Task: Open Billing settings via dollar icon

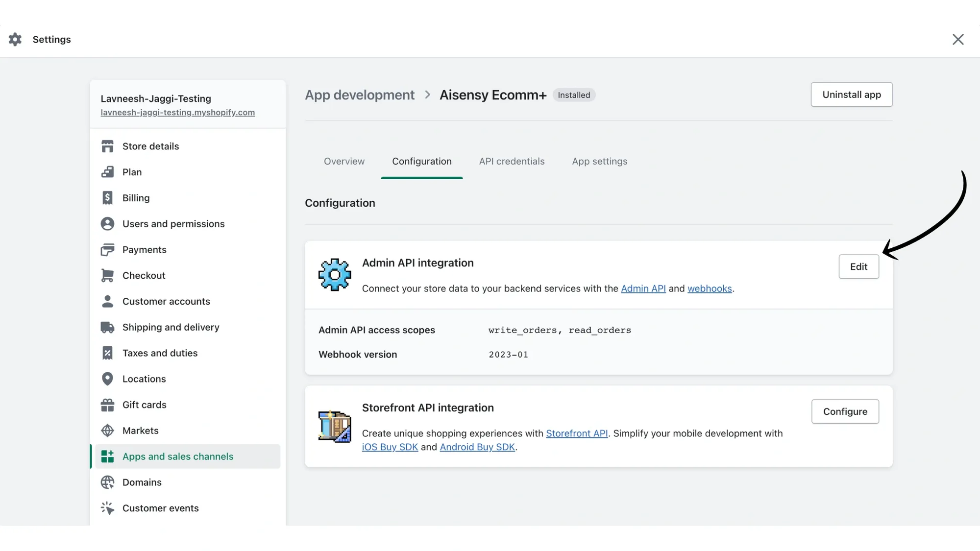Action: pyautogui.click(x=107, y=197)
